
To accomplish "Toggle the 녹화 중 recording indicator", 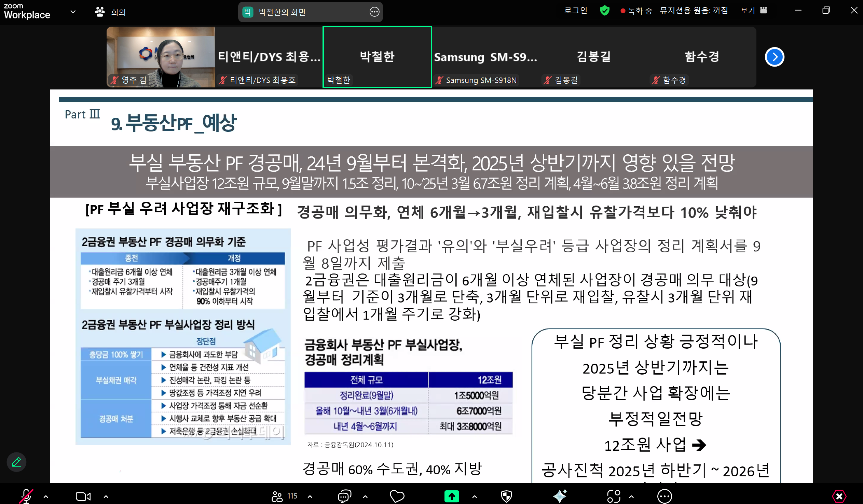I will [x=636, y=11].
